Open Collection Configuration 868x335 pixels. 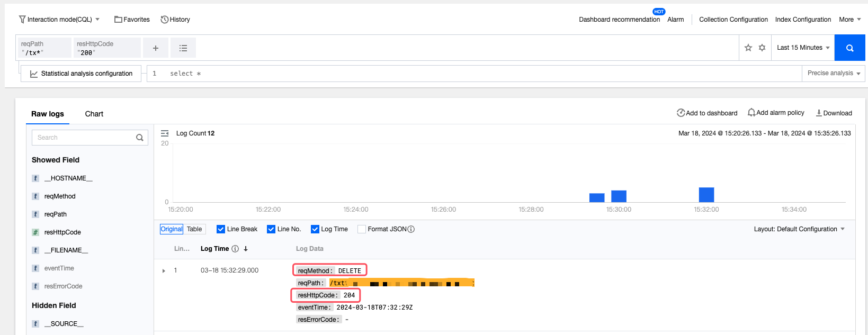pos(733,20)
